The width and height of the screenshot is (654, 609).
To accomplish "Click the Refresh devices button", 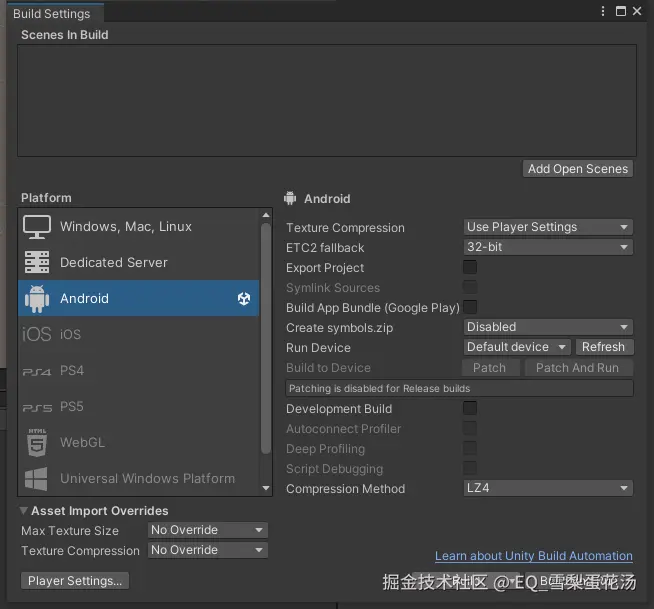I will point(604,347).
